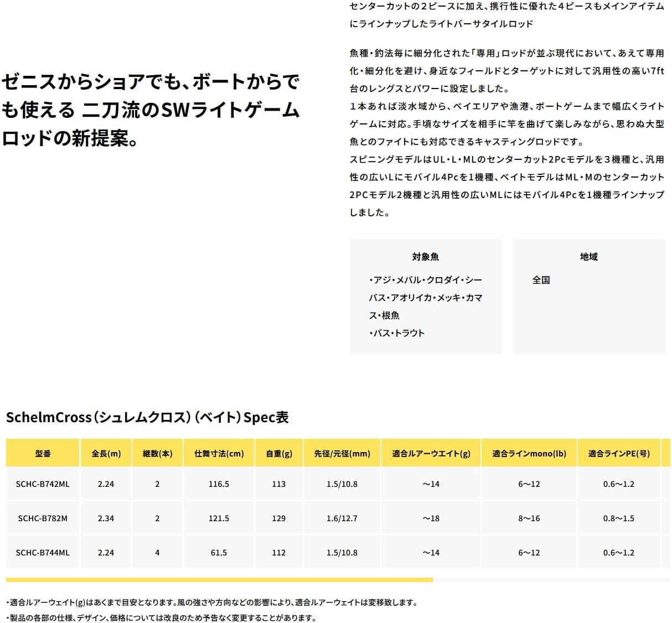Select the 自重(g) column header
Screen dimensions: 672x623
[279, 453]
